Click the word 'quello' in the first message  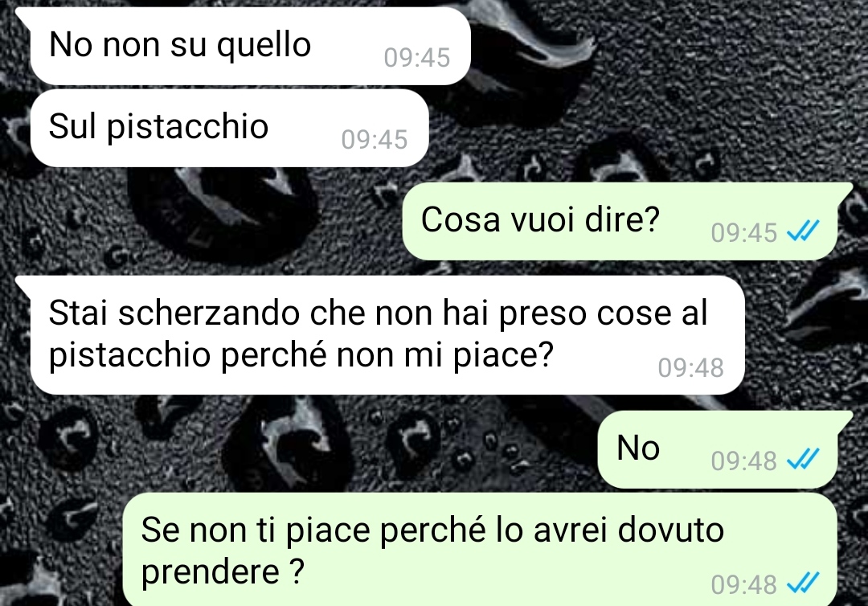pyautogui.click(x=264, y=46)
